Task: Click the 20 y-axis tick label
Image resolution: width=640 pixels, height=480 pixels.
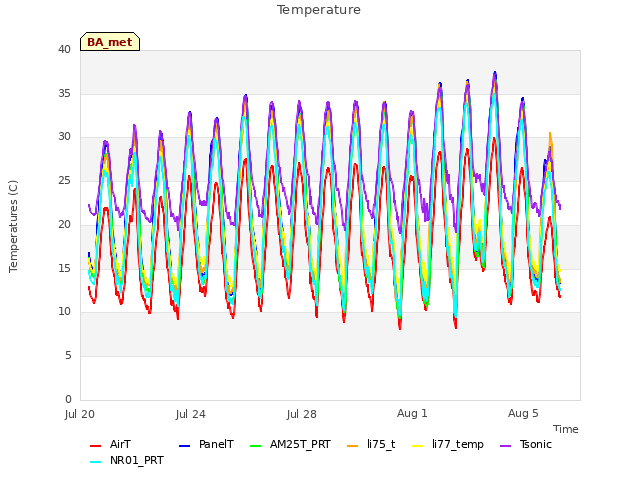Action: 64,224
